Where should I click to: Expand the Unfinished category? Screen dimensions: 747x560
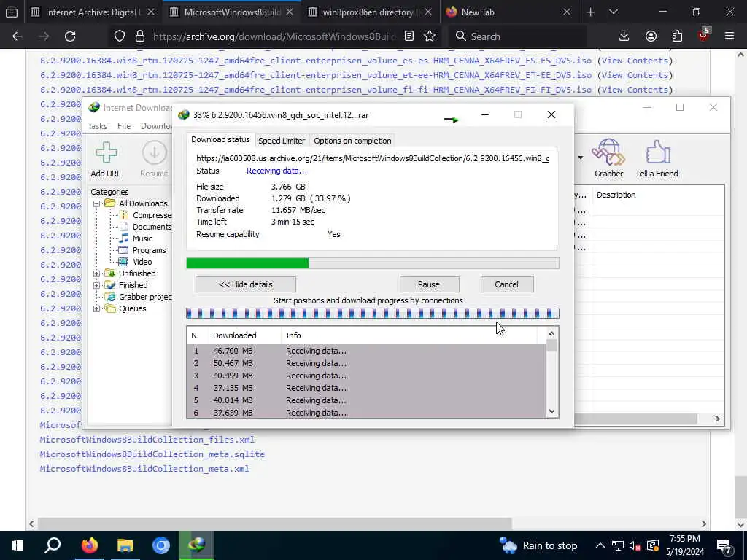coord(96,273)
